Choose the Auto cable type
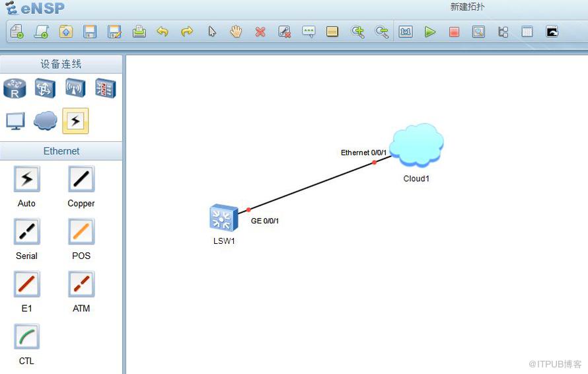 (x=26, y=179)
